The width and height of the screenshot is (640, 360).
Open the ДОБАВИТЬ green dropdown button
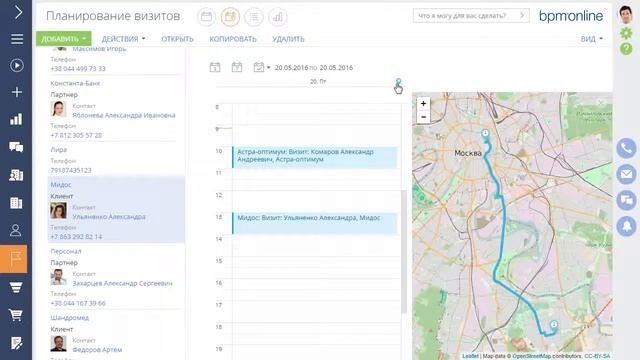(64, 39)
